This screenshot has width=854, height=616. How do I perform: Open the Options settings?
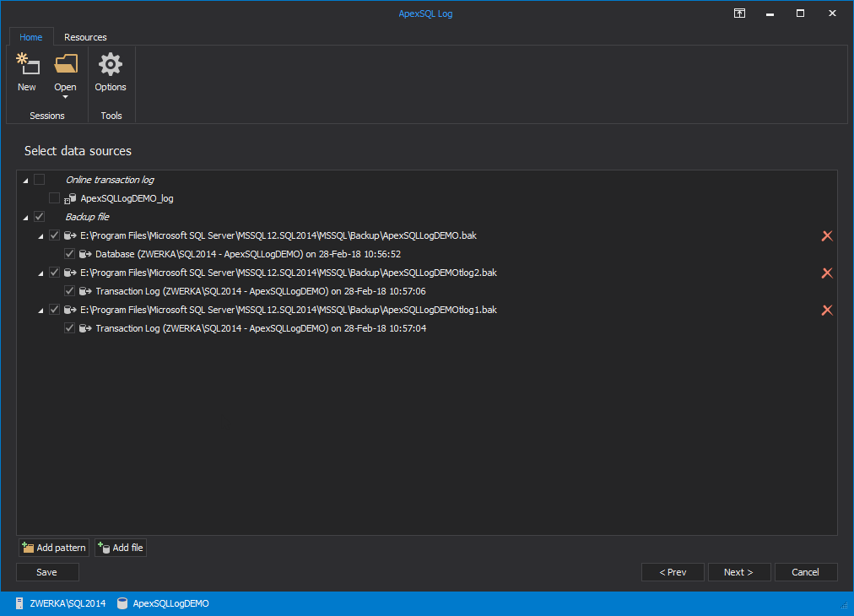pyautogui.click(x=110, y=72)
